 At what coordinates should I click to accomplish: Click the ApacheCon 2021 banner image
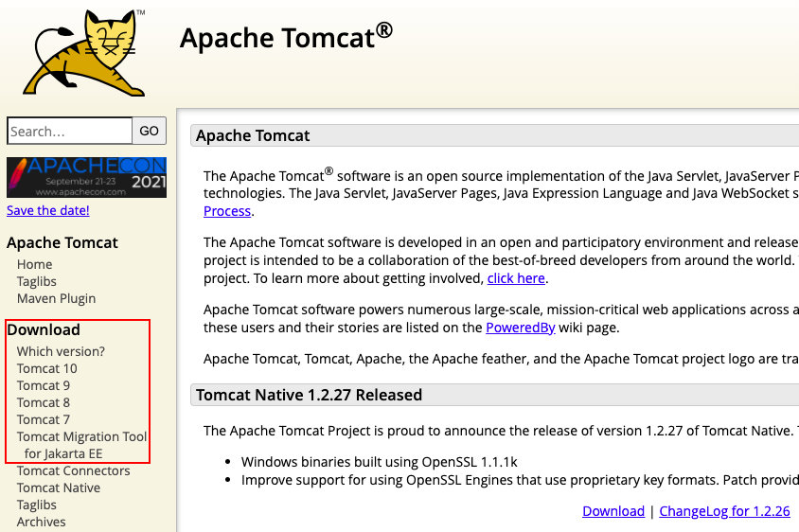87,177
